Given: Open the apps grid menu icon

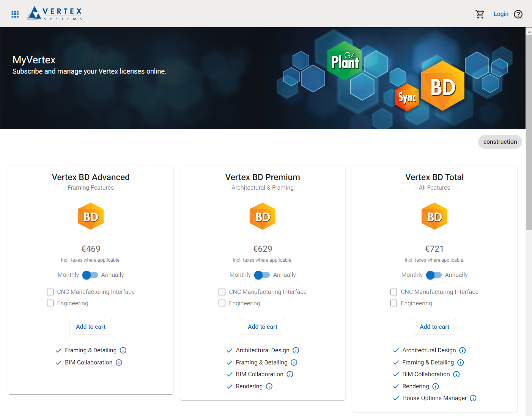Looking at the screenshot, I should click(15, 14).
